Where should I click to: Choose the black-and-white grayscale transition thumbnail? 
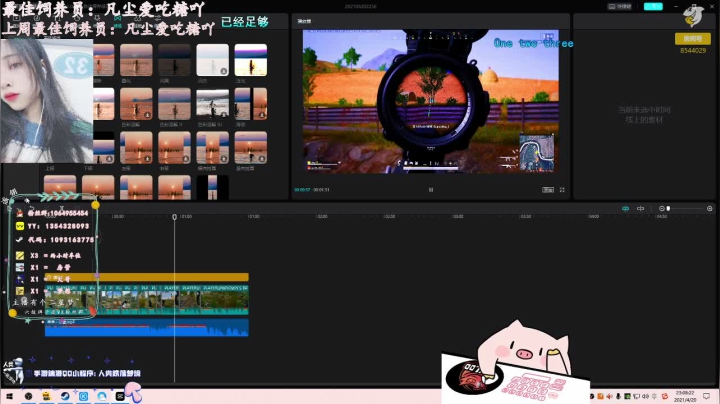point(212,104)
